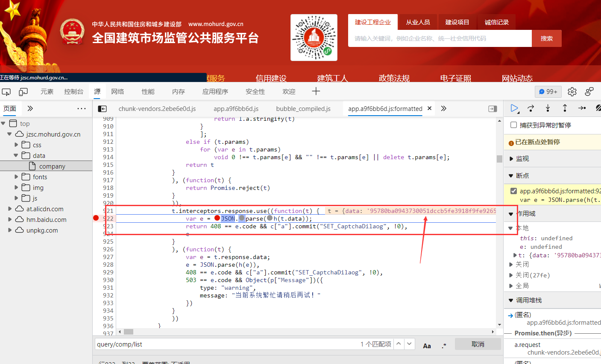Viewport: 601px width, 364px height.
Task: Expand the css folder
Action: click(x=16, y=145)
